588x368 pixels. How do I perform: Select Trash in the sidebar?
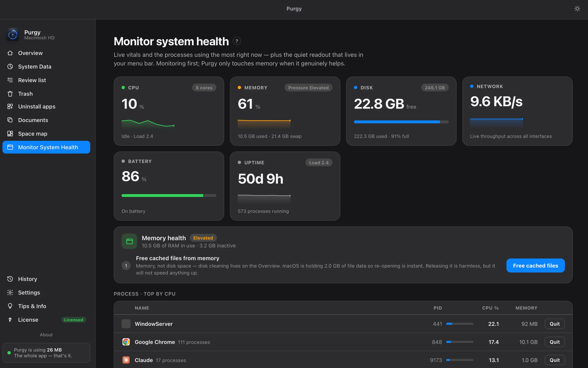46,94
